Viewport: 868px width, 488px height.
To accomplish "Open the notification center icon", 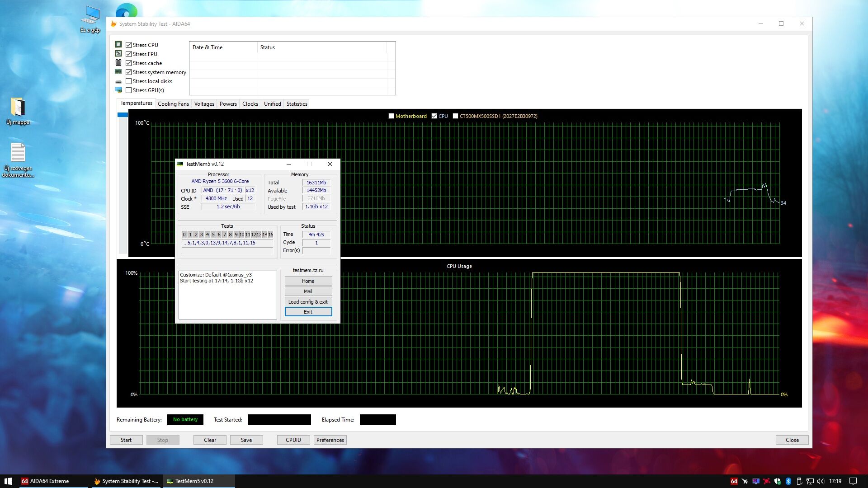I will pyautogui.click(x=853, y=481).
